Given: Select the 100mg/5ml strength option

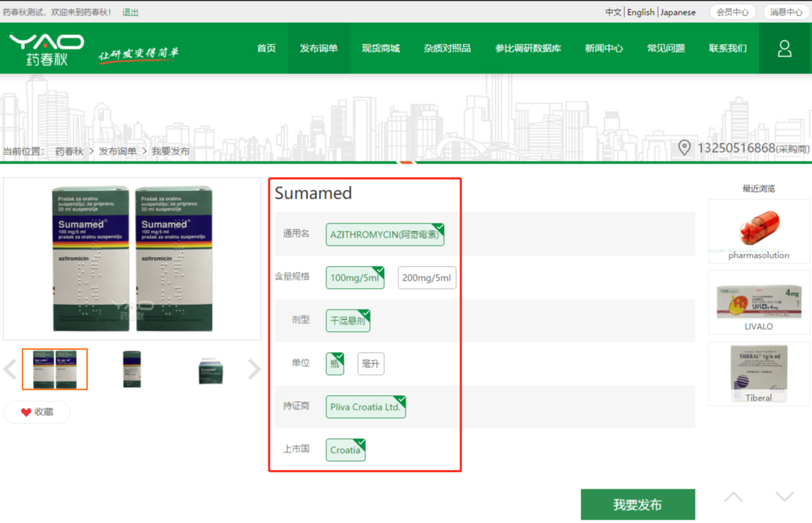Looking at the screenshot, I should pos(355,277).
